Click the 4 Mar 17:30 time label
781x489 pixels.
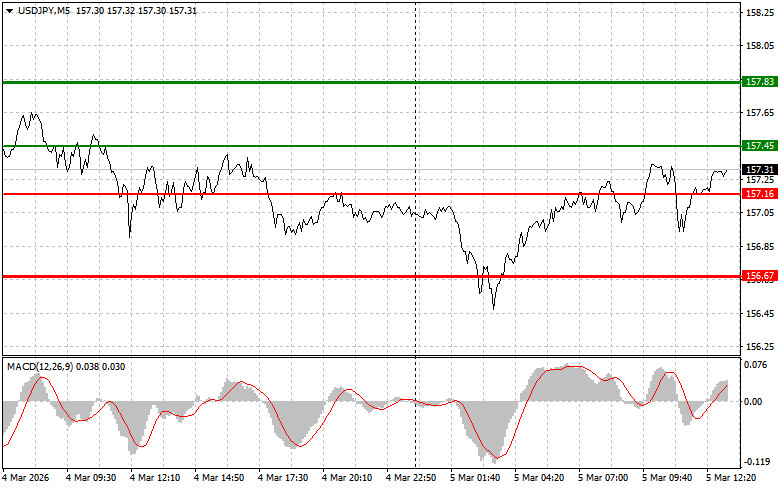(x=283, y=478)
